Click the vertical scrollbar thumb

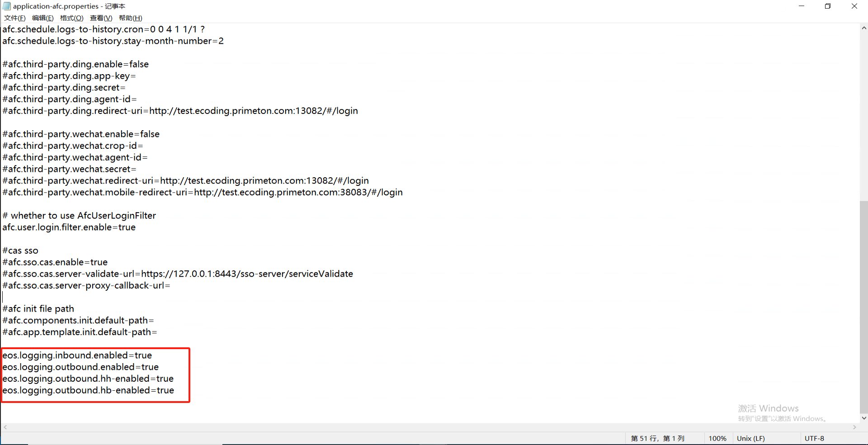[864, 307]
